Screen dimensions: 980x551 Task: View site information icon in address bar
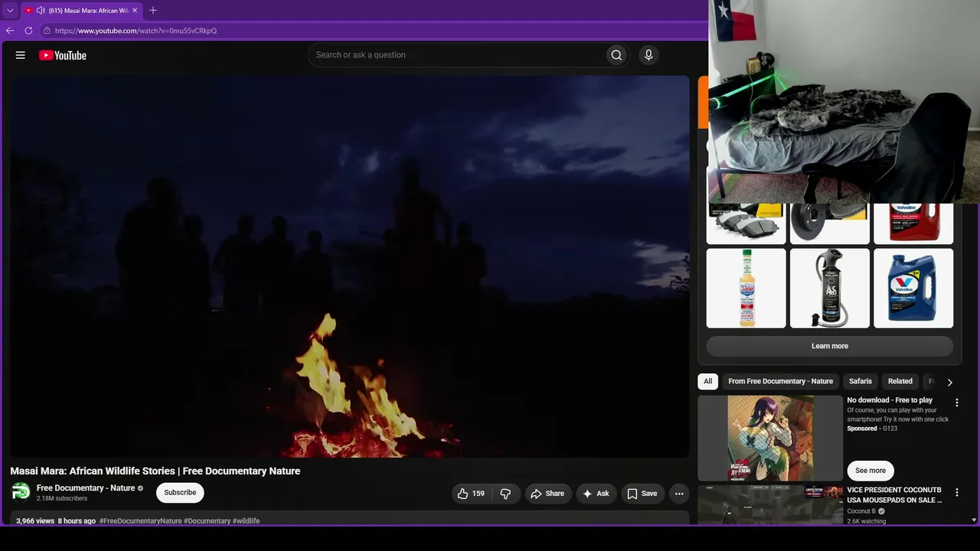pyautogui.click(x=47, y=31)
